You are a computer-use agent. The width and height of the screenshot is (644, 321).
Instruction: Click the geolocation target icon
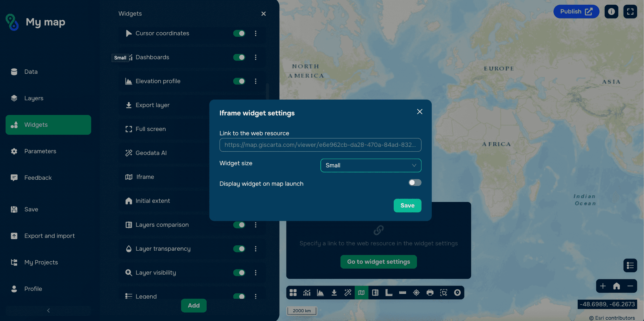click(416, 292)
